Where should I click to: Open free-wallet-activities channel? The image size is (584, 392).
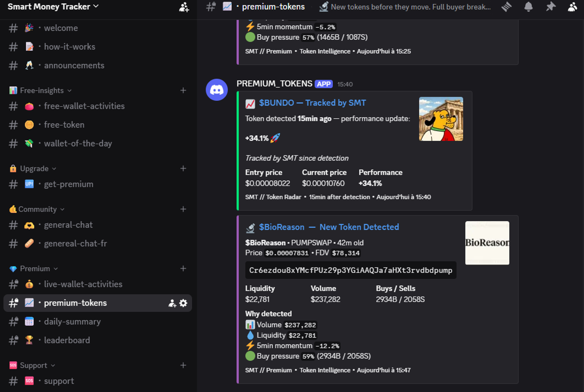pyautogui.click(x=97, y=106)
